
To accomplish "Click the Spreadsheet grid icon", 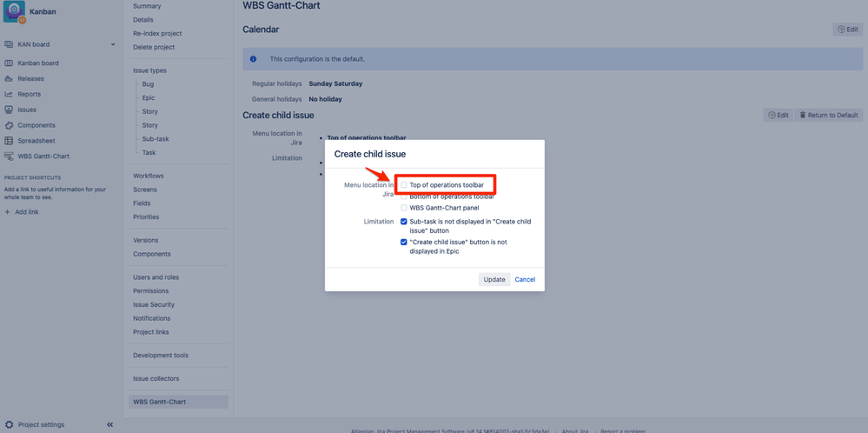I will point(9,141).
